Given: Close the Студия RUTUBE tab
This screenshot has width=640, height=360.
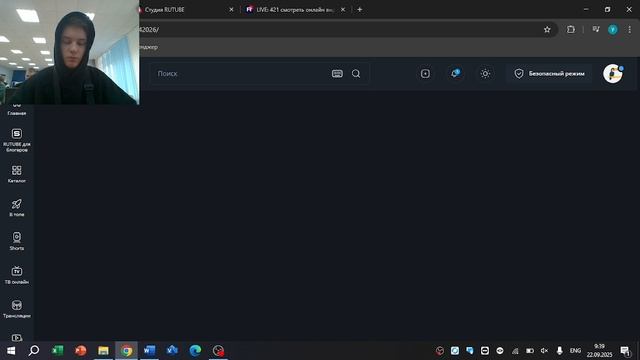Looking at the screenshot, I should tap(231, 9).
